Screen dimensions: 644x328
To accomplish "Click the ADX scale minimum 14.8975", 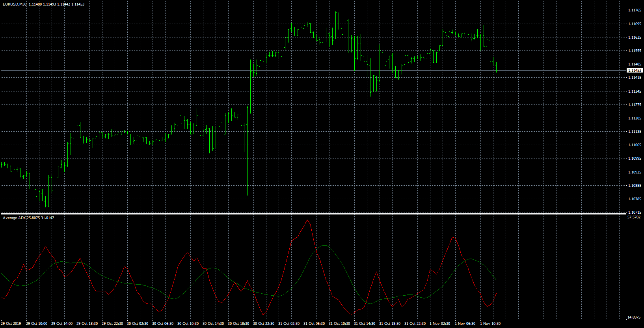I will click(634, 317).
